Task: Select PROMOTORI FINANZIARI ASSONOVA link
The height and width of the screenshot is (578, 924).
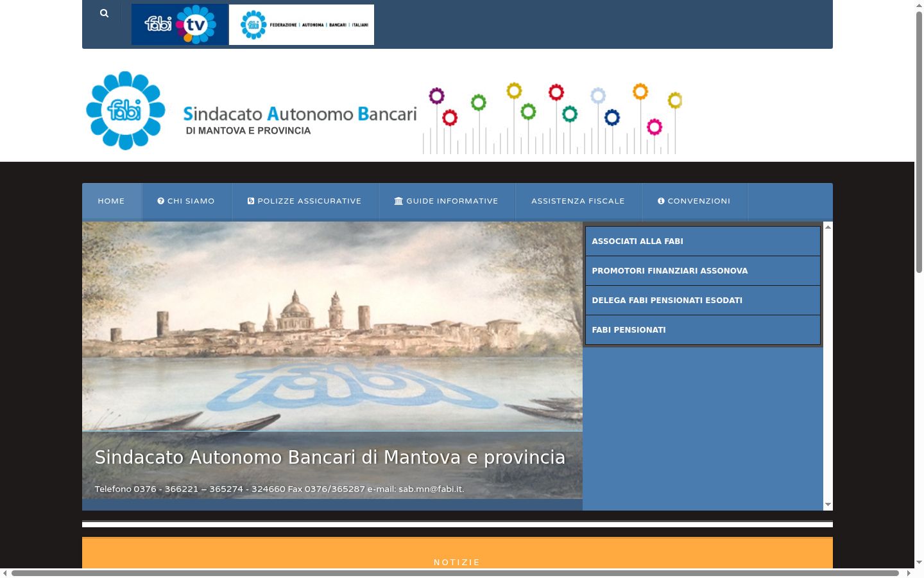Action: pyautogui.click(x=703, y=271)
